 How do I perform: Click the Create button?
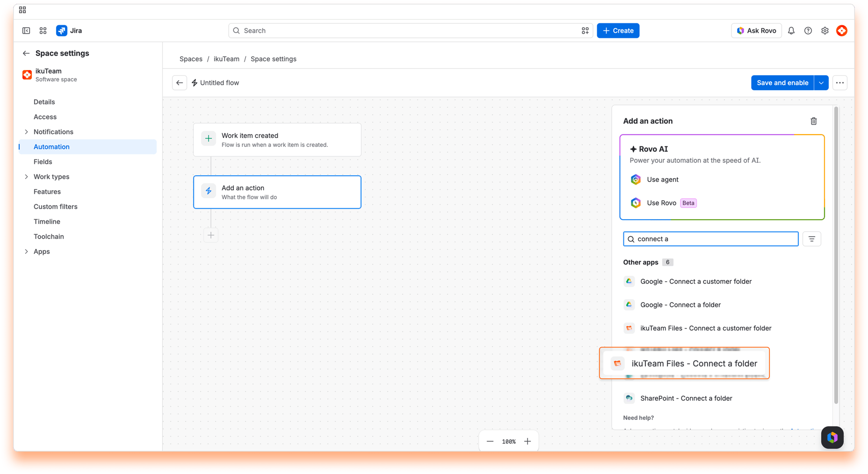click(618, 30)
